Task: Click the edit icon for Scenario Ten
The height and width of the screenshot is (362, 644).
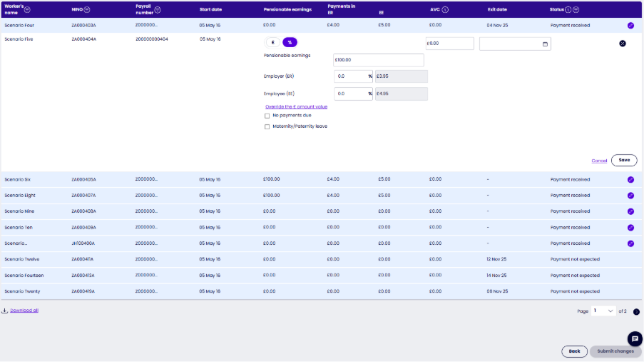Action: (x=630, y=228)
